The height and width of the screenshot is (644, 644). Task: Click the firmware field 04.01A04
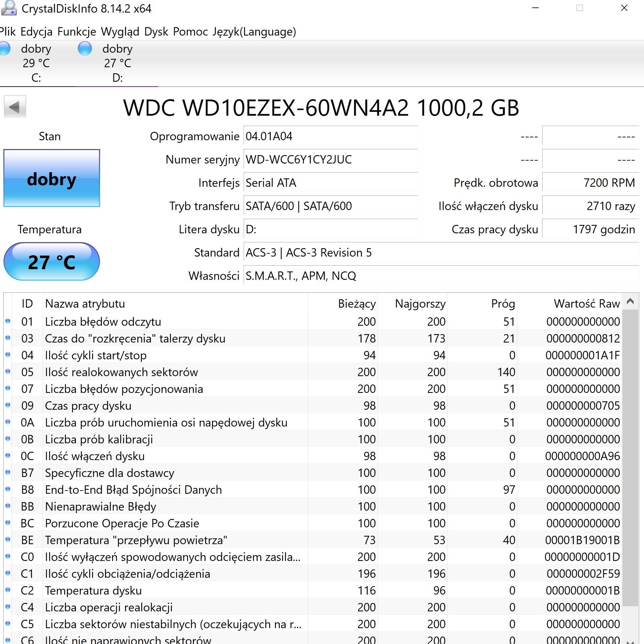330,136
